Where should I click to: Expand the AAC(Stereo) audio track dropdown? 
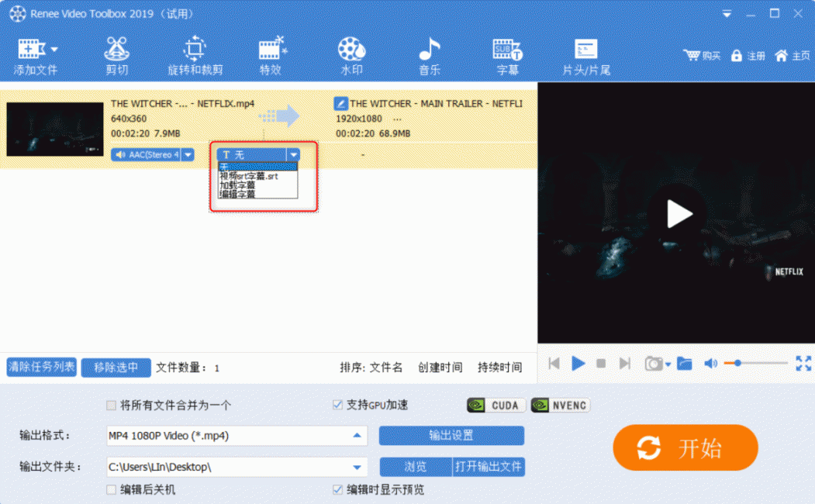pos(188,155)
